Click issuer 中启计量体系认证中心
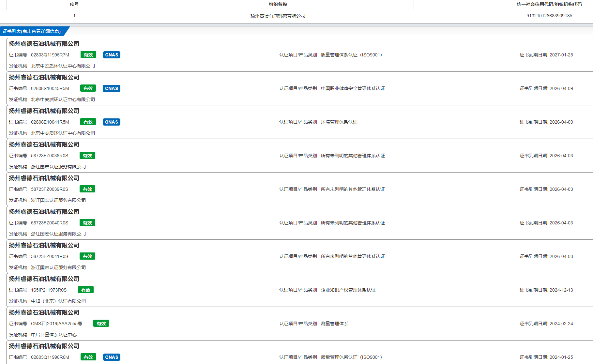The image size is (593, 364). point(54,335)
